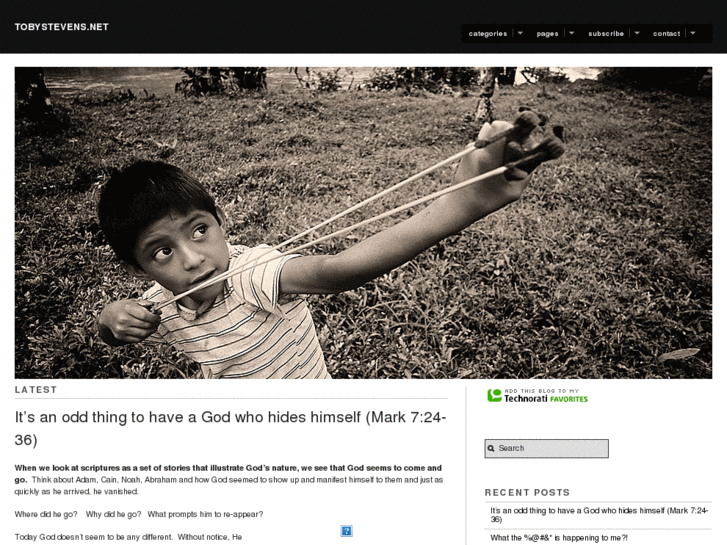
Task: Expand the contact dropdown arrow
Action: pyautogui.click(x=693, y=33)
